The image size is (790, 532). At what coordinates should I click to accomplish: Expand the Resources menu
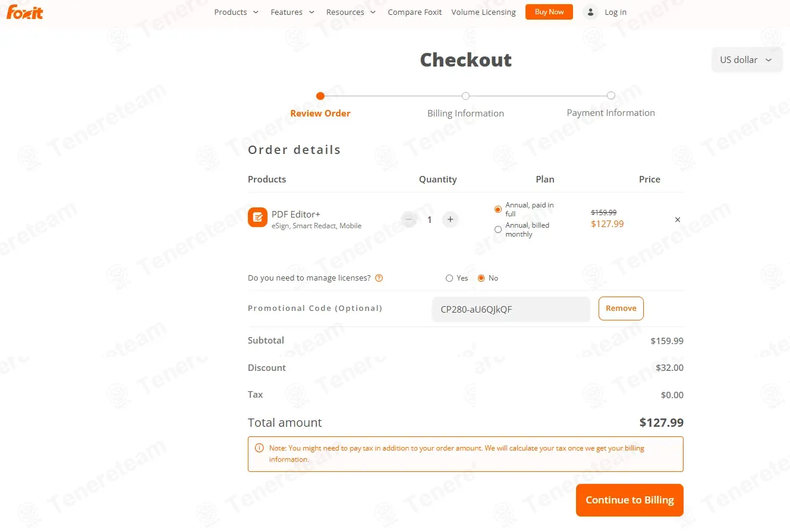[351, 12]
